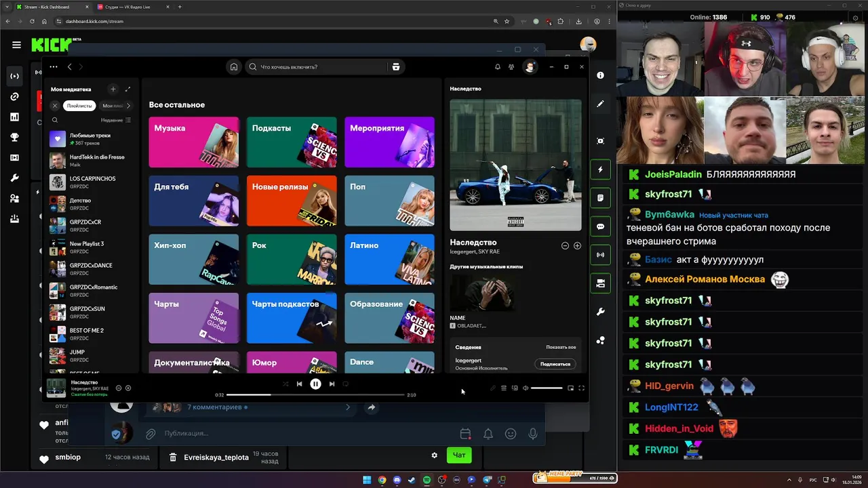The height and width of the screenshot is (488, 868).
Task: Pause the playing track
Action: [315, 384]
